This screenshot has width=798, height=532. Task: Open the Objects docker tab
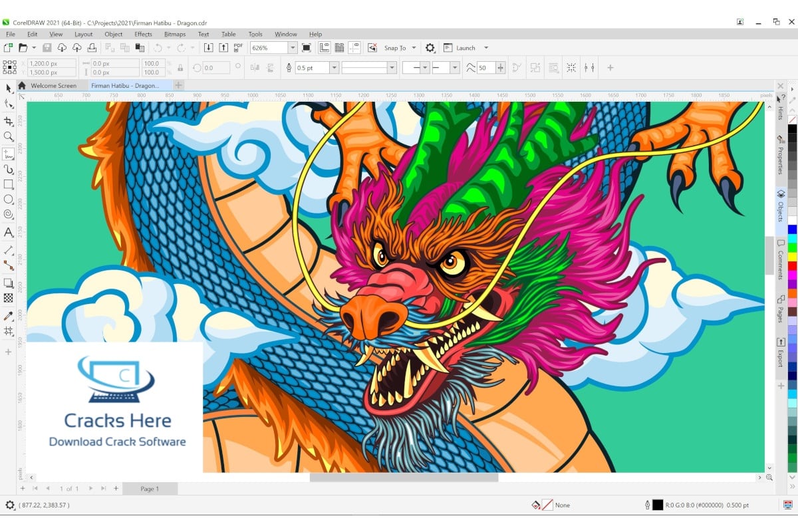781,206
